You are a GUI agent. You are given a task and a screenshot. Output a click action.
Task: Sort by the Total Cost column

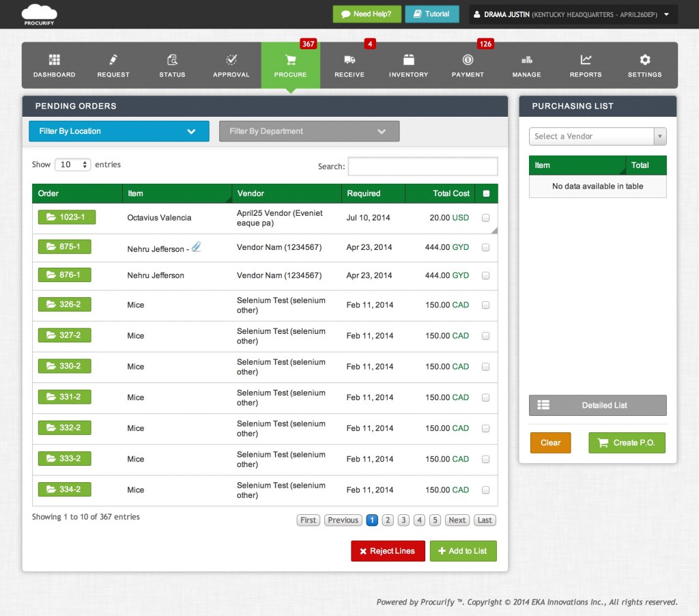coord(440,193)
